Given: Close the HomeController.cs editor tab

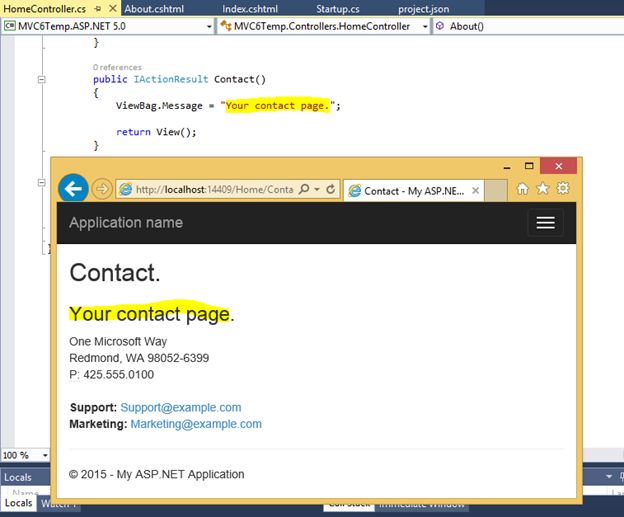Looking at the screenshot, I should tap(113, 8).
